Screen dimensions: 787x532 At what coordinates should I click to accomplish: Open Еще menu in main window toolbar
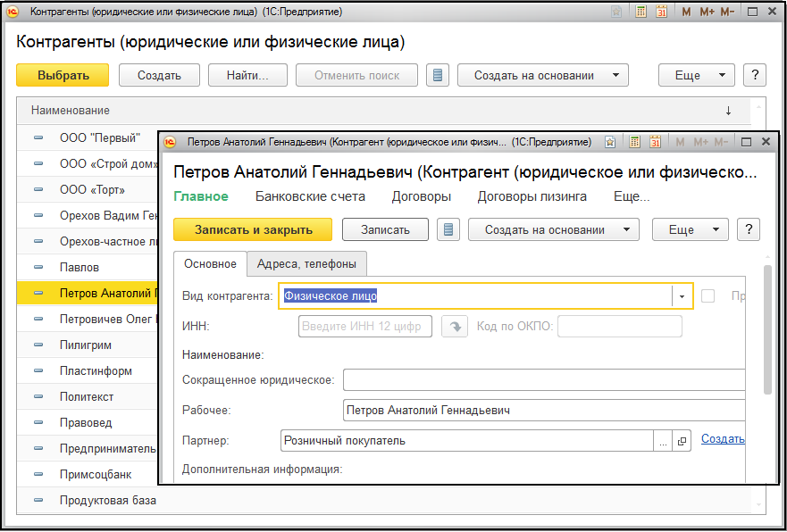[x=697, y=75]
